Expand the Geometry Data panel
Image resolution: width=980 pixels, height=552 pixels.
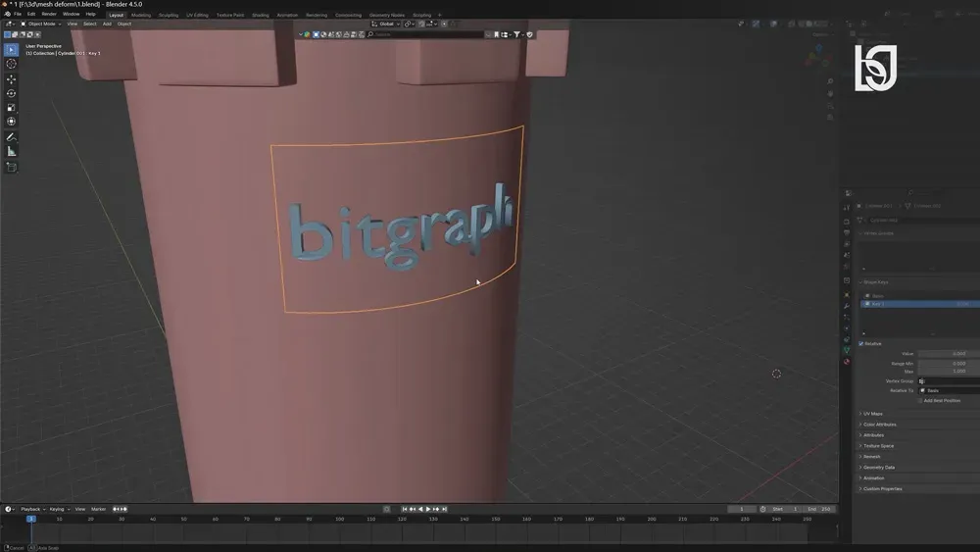[878, 467]
